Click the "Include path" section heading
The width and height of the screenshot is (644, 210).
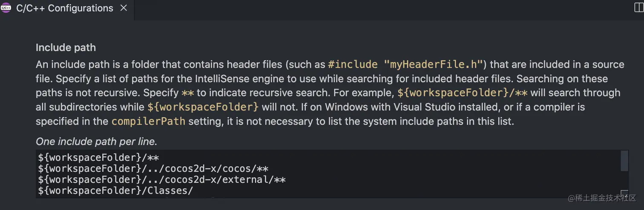tap(66, 48)
